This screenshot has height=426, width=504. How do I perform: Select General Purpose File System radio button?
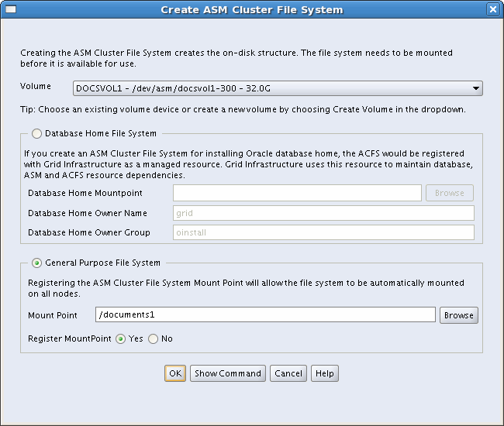(36, 263)
